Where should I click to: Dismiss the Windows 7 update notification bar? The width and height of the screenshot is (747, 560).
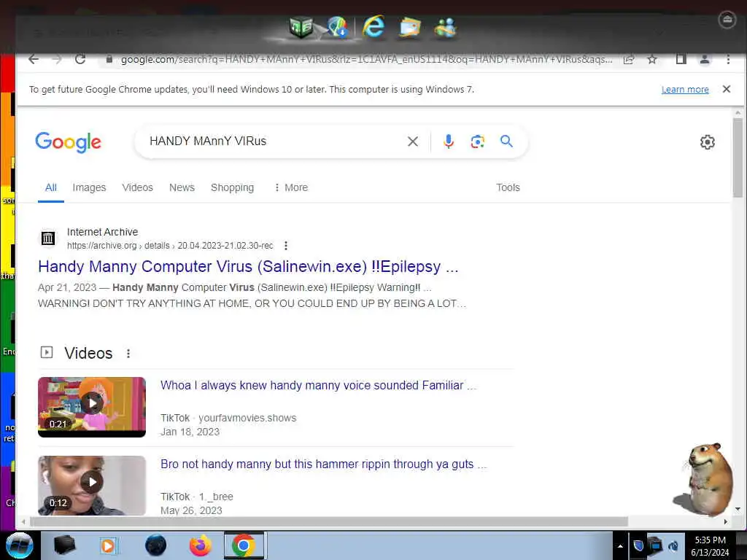click(x=726, y=89)
